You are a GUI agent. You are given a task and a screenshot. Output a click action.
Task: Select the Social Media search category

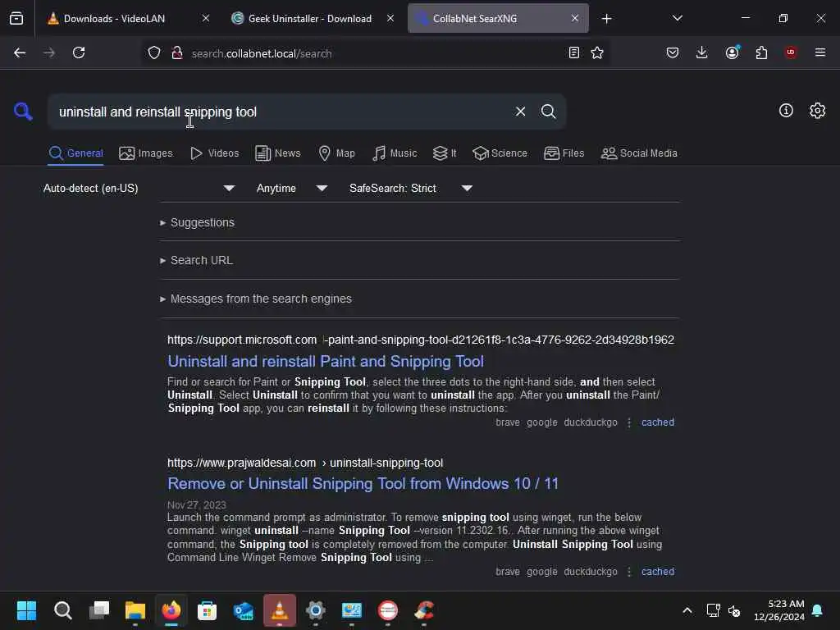(639, 153)
